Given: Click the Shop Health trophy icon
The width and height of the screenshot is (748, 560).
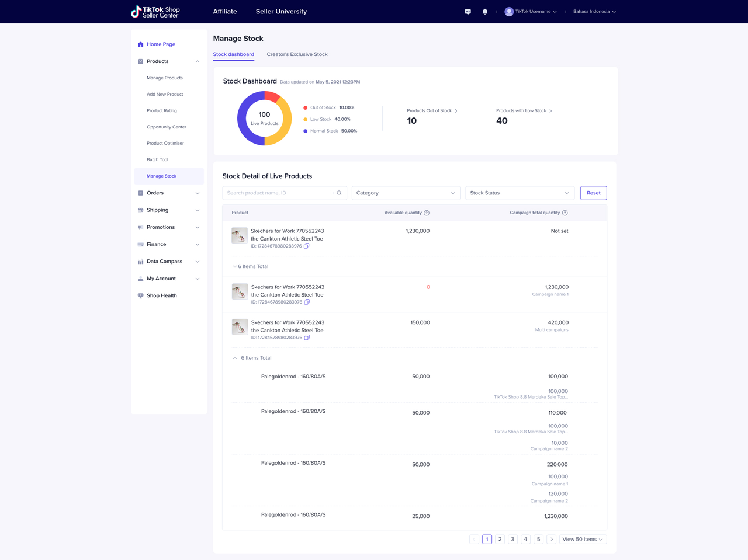Looking at the screenshot, I should coord(140,295).
